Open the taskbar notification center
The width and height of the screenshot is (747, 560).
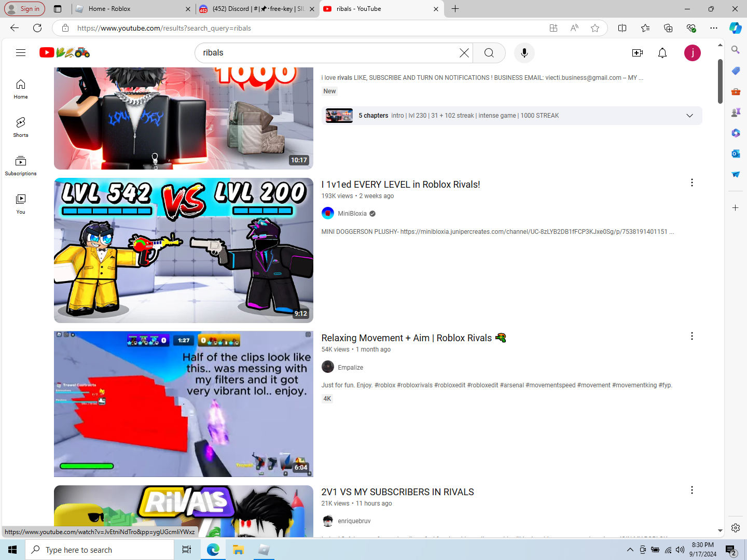[731, 550]
